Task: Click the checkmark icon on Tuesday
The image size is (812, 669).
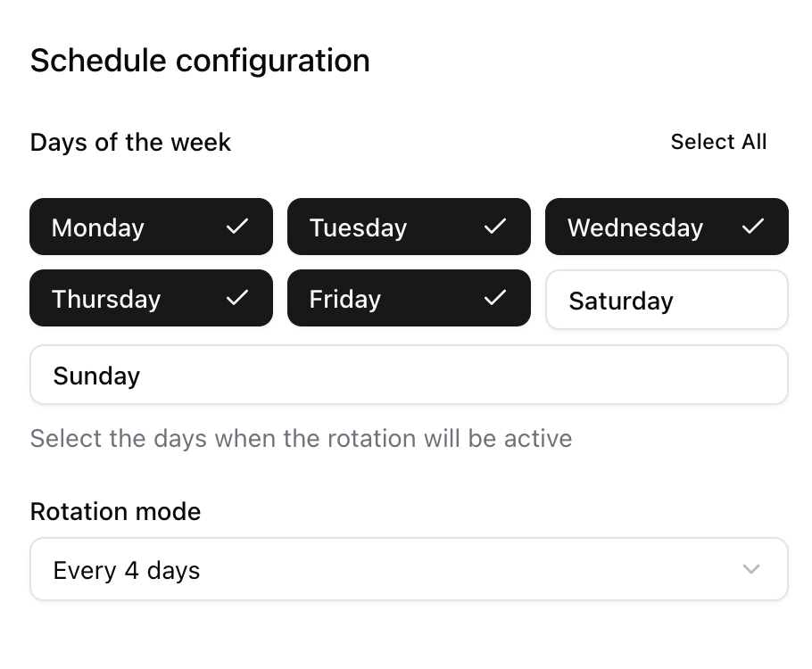Action: coord(495,227)
